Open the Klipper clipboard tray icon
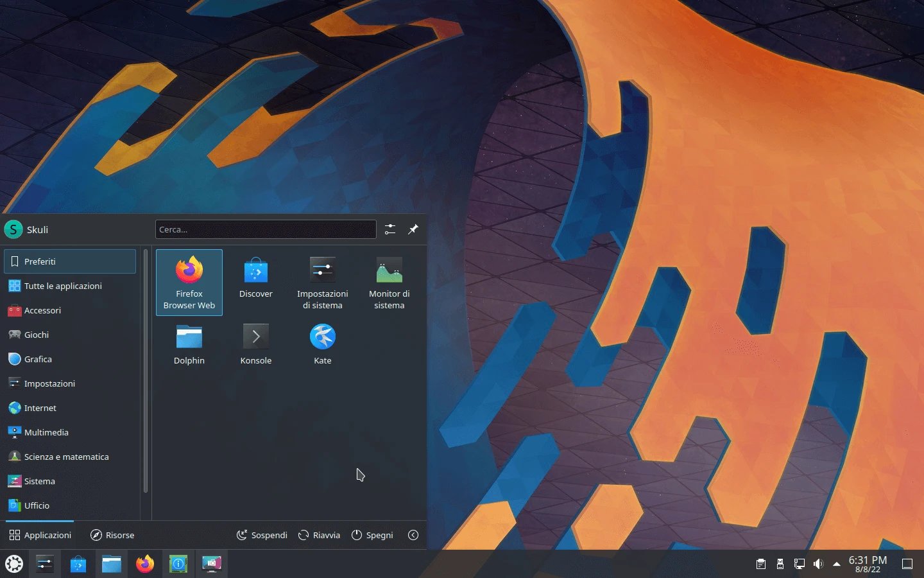 pyautogui.click(x=760, y=563)
